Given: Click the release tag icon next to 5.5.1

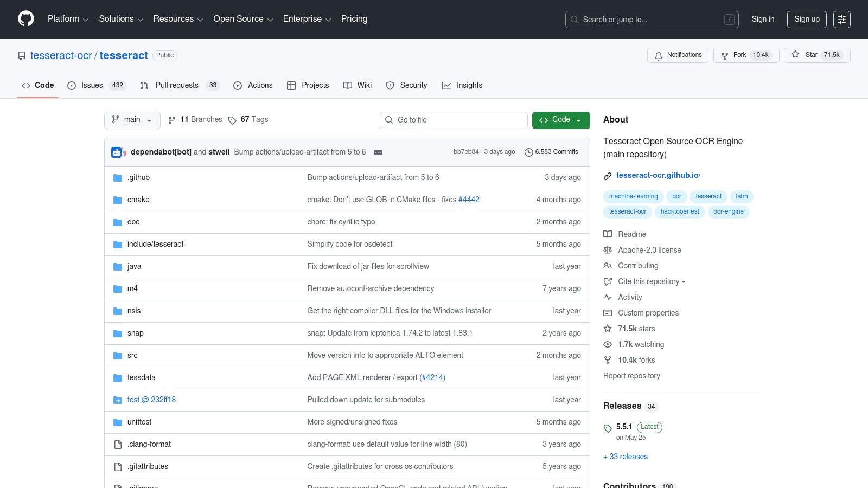Looking at the screenshot, I should point(608,428).
